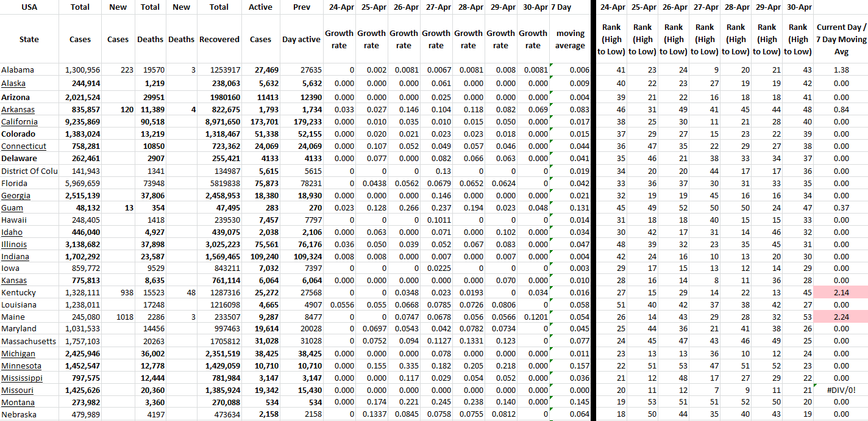Open the Connecticut state link

pyautogui.click(x=24, y=146)
